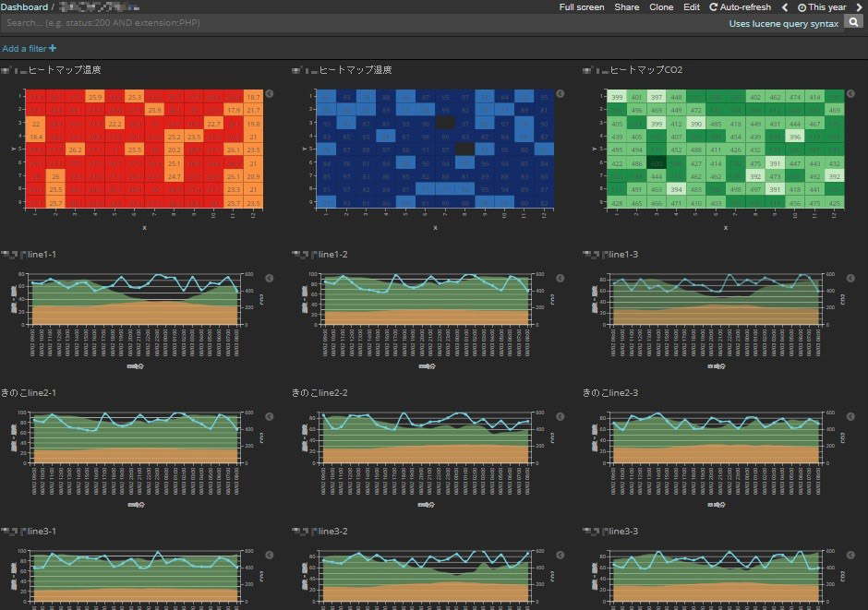
Task: Toggle legend on CO2 heatmap panel
Action: [850, 94]
